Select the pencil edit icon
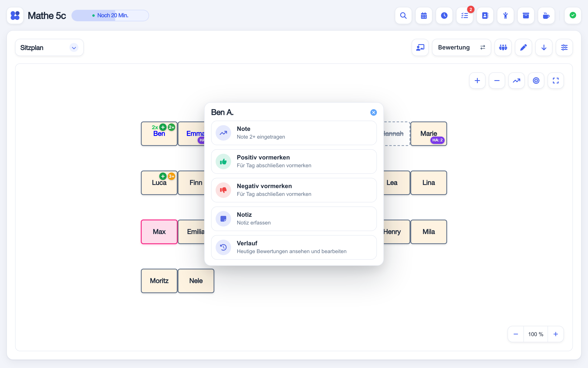 click(x=523, y=47)
